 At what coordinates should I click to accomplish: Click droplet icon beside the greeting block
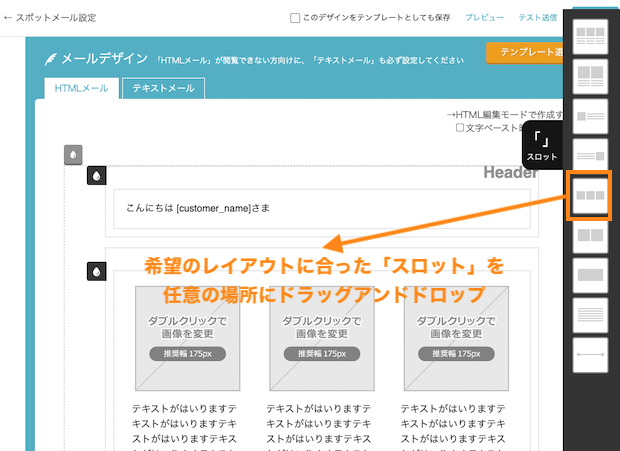point(97,175)
